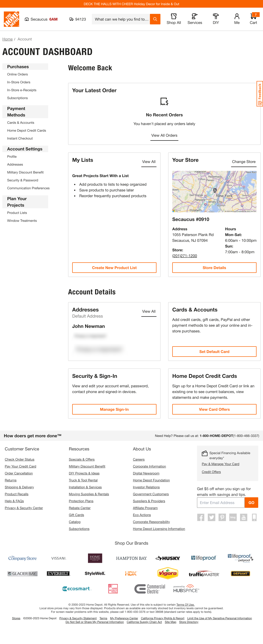Switch to the In-Store Orders section
Viewport: 263px width, 644px height.
pos(19,82)
